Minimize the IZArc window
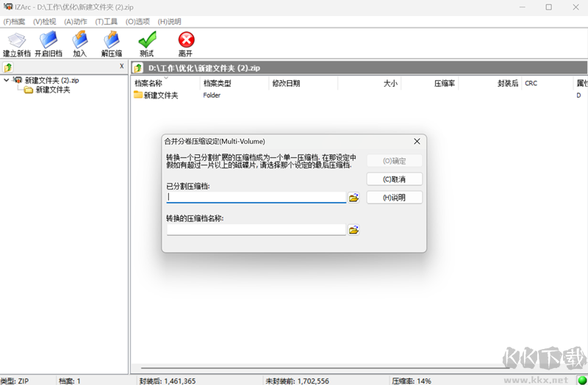 pyautogui.click(x=522, y=7)
